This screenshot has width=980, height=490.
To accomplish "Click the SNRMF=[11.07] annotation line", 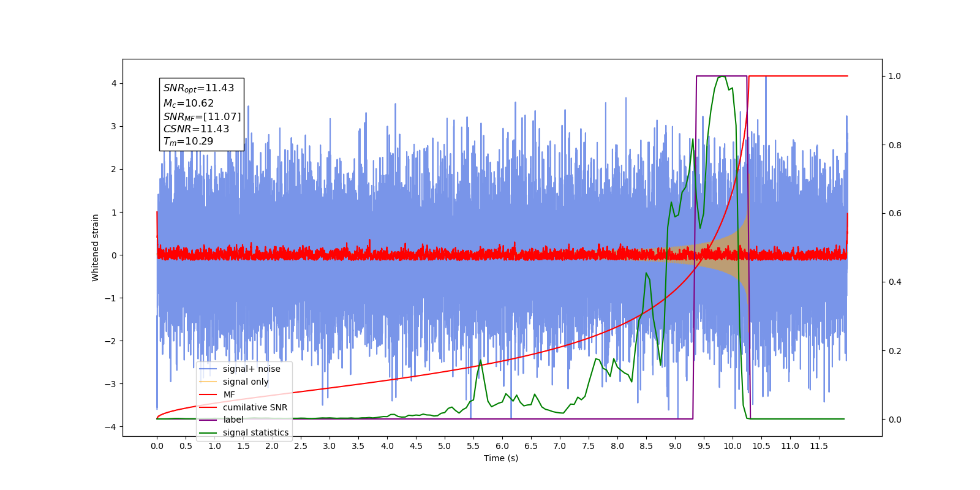I will (x=202, y=116).
